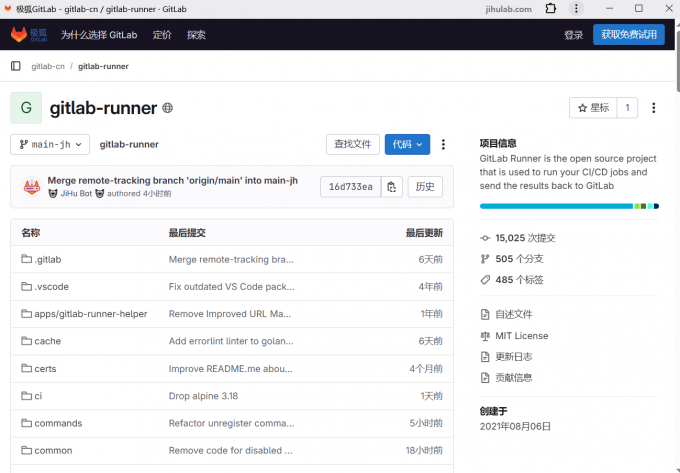Open 'Add errorlint linter to golan...' commit
The width and height of the screenshot is (680, 473).
click(x=231, y=341)
